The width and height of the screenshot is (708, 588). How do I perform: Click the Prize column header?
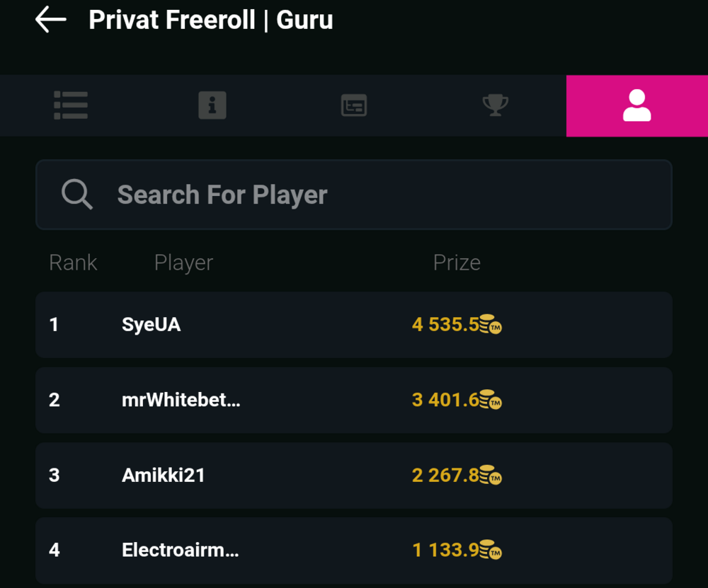pos(457,263)
